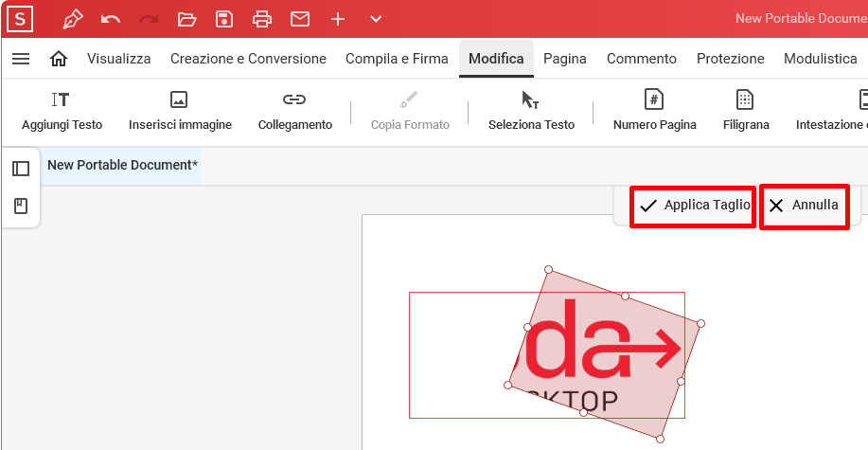Image resolution: width=868 pixels, height=450 pixels.
Task: Expand the quick access toolbar chevron
Action: pos(376,19)
